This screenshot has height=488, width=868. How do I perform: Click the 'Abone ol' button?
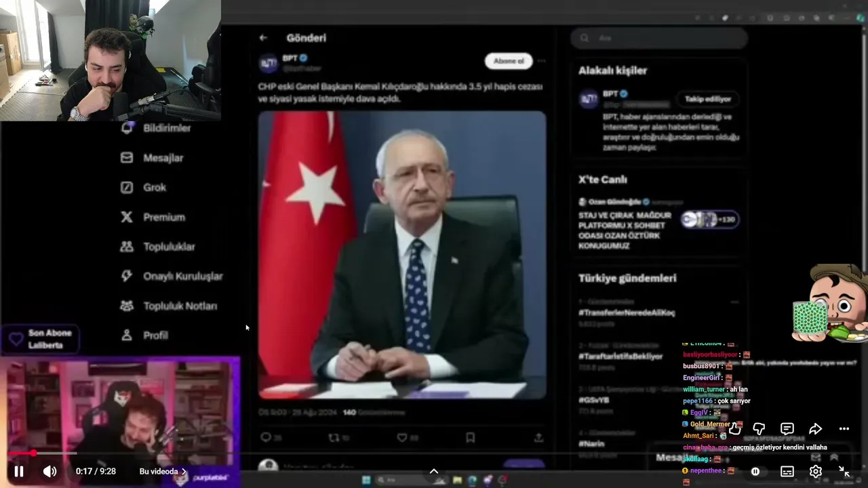(x=509, y=61)
